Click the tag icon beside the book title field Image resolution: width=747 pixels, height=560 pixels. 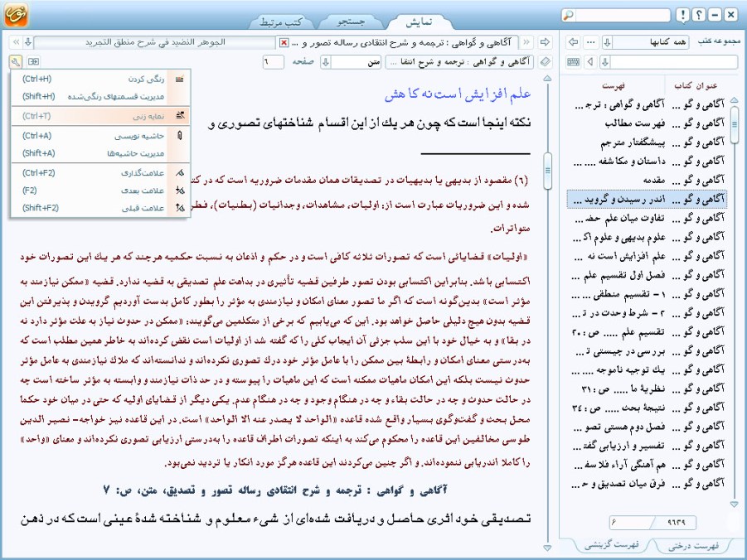546,62
